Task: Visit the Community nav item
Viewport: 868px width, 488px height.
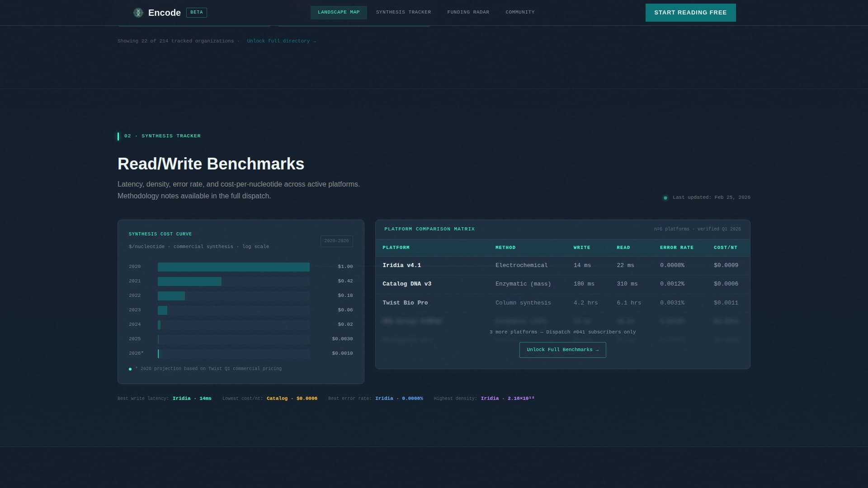Action: click(x=520, y=12)
